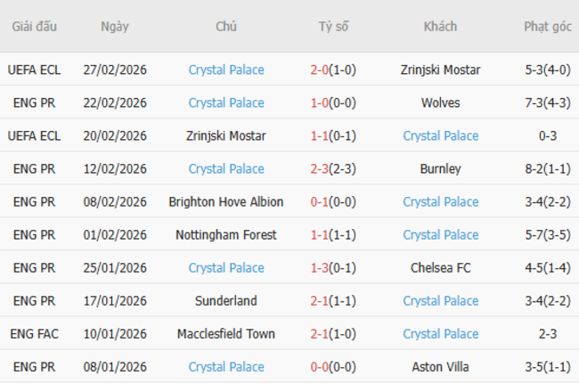Click the ENG FAC league label

pos(34,333)
